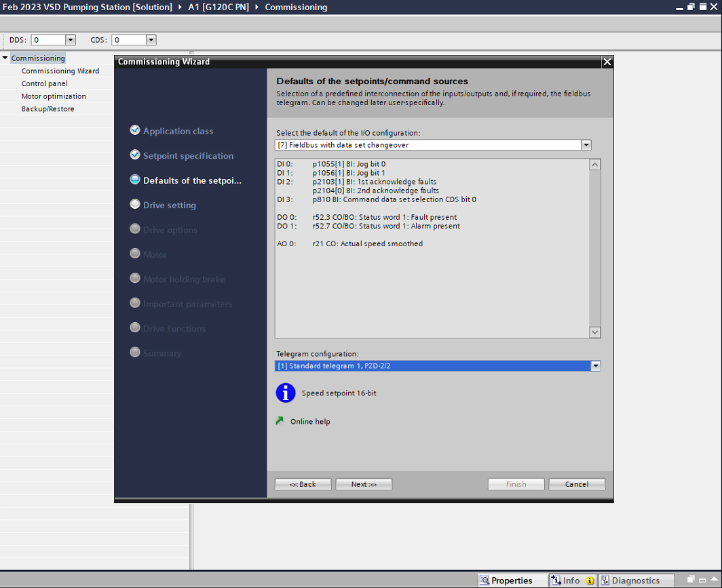Click the Online help link
The image size is (722, 588).
point(310,422)
